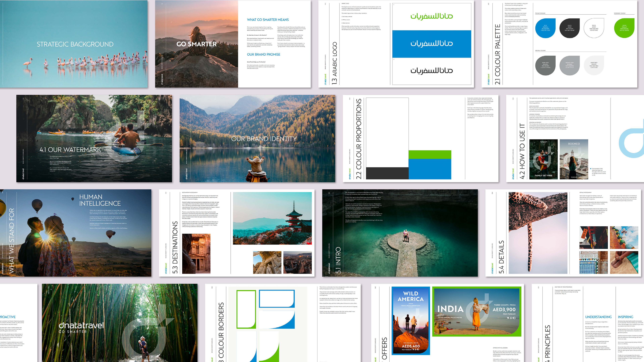
Task: Select the Family Set Free poster image
Action: coord(543,159)
